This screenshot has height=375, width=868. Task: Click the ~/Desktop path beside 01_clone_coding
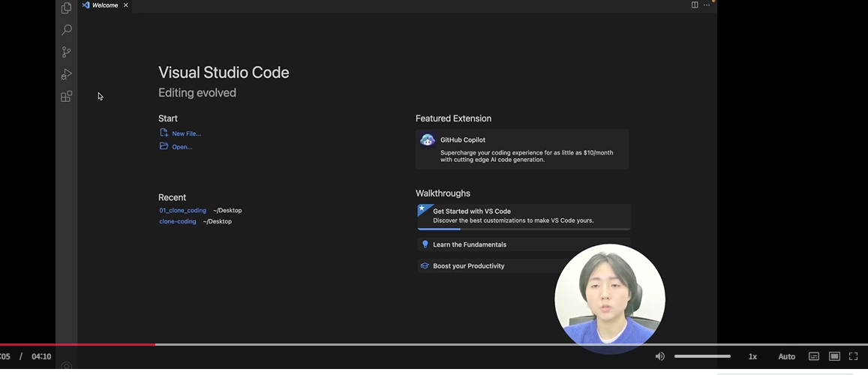(x=227, y=210)
